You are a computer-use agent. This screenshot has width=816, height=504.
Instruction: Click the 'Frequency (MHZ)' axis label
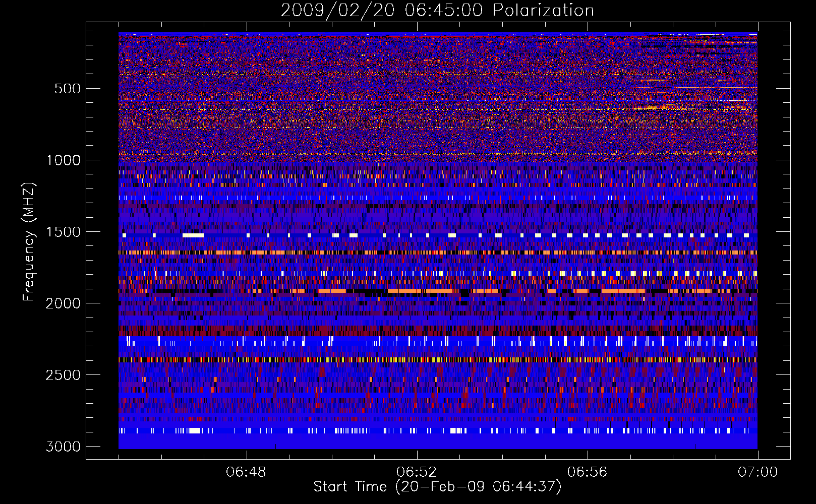pyautogui.click(x=29, y=242)
